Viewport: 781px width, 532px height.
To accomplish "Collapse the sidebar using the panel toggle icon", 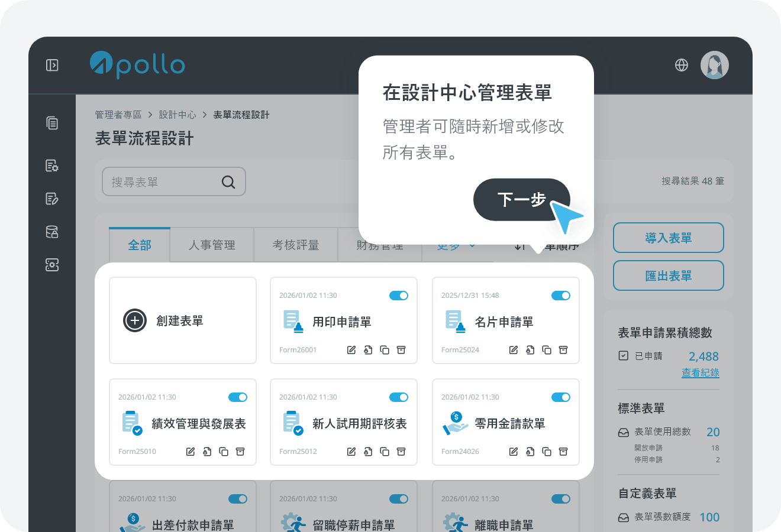I will 52,65.
